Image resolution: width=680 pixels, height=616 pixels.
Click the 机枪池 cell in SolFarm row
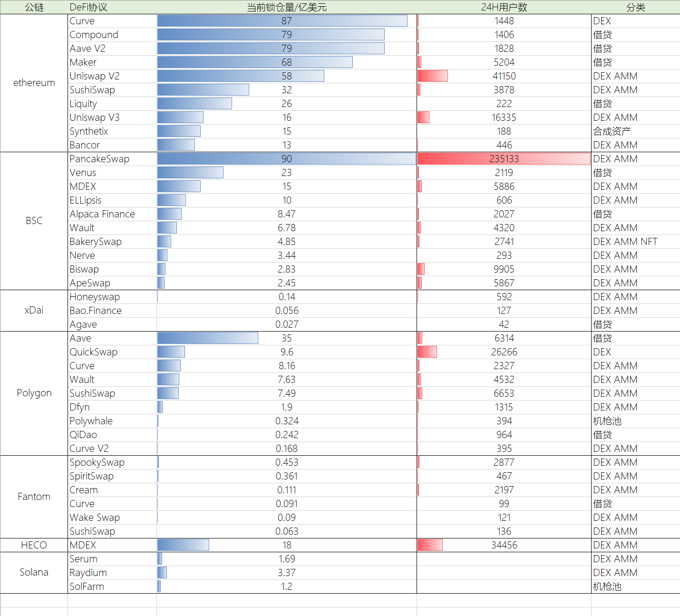pyautogui.click(x=636, y=587)
